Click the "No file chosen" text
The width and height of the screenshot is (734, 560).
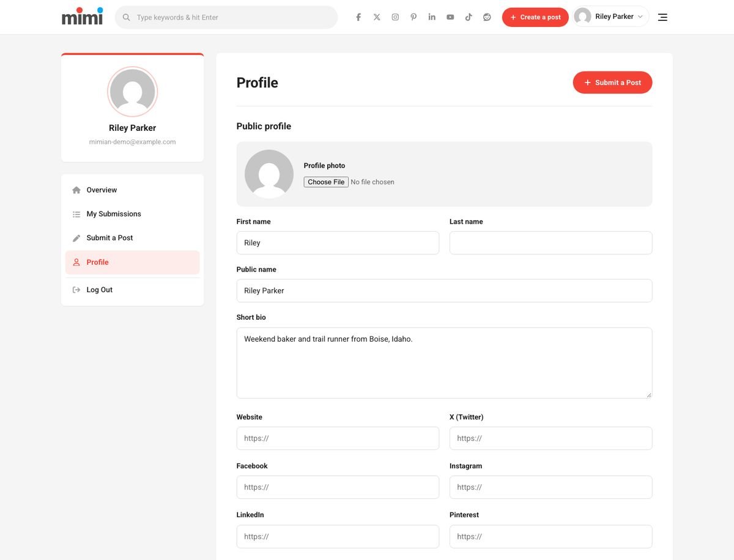click(x=373, y=182)
